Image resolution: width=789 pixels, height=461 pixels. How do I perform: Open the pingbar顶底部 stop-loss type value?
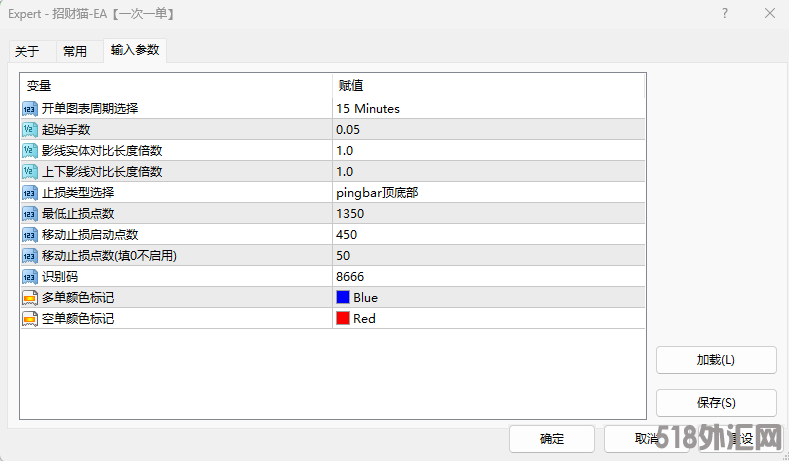coord(377,193)
